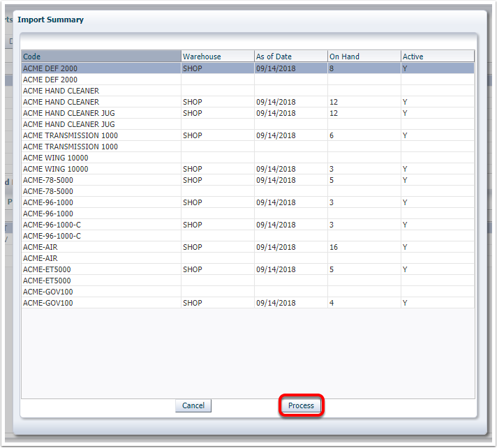Screen dimensions: 497x448
Task: Select SHOP warehouse cell in highlighted ACME DEF 2000 row
Action: pos(218,68)
